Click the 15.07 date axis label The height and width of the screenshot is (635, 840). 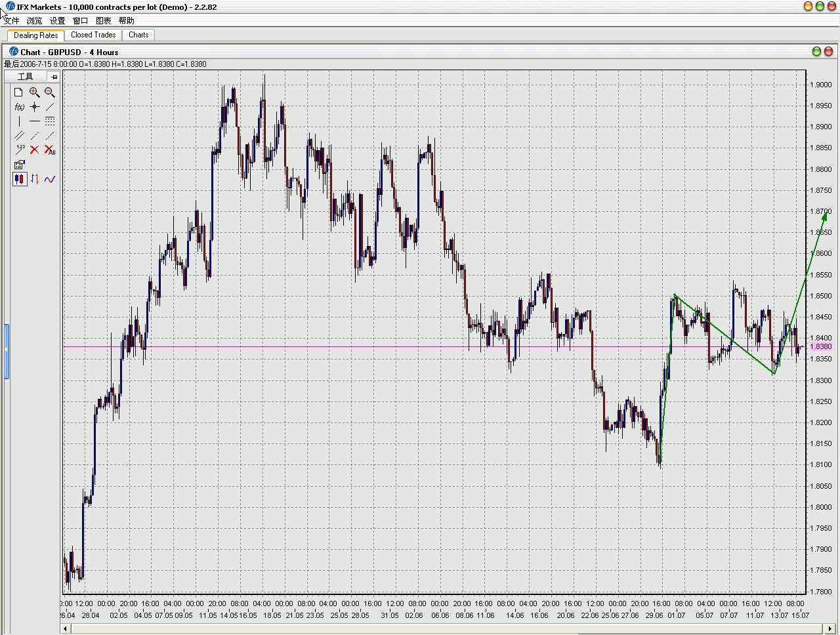click(800, 615)
